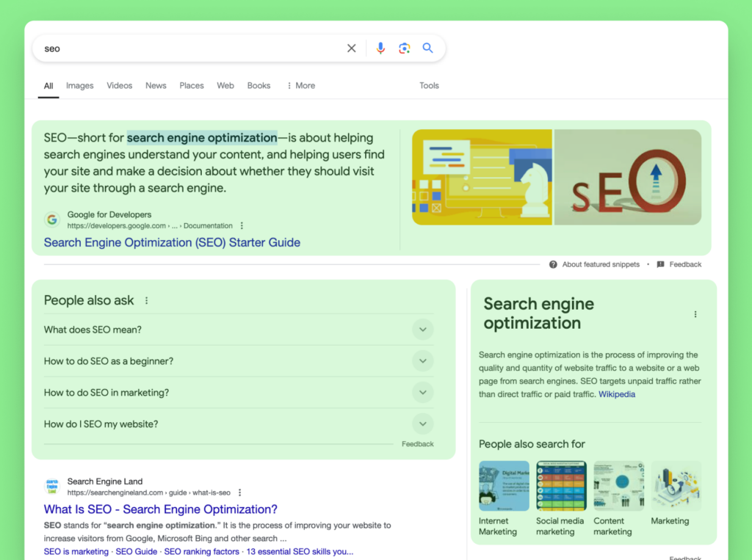Open the three-dot menu on the featured snippet
Screen dimensions: 752x560
coord(242,226)
